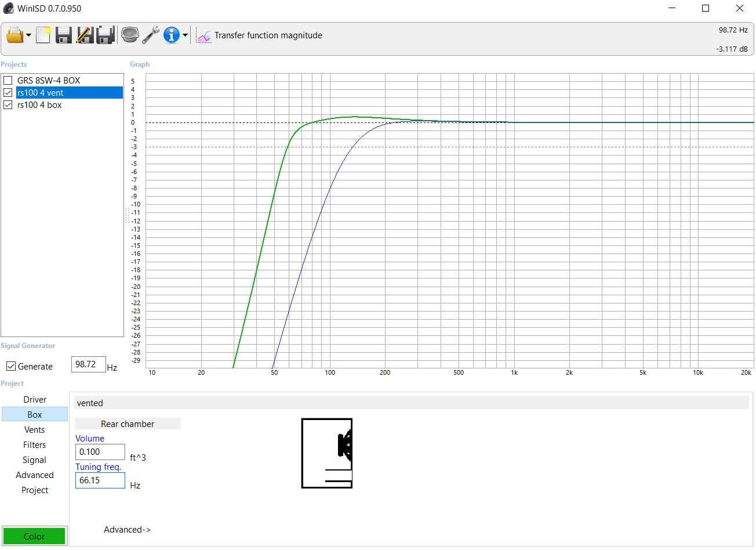Select the GRS 8SW-4 BOX project
The height and width of the screenshot is (550, 756).
coord(49,81)
